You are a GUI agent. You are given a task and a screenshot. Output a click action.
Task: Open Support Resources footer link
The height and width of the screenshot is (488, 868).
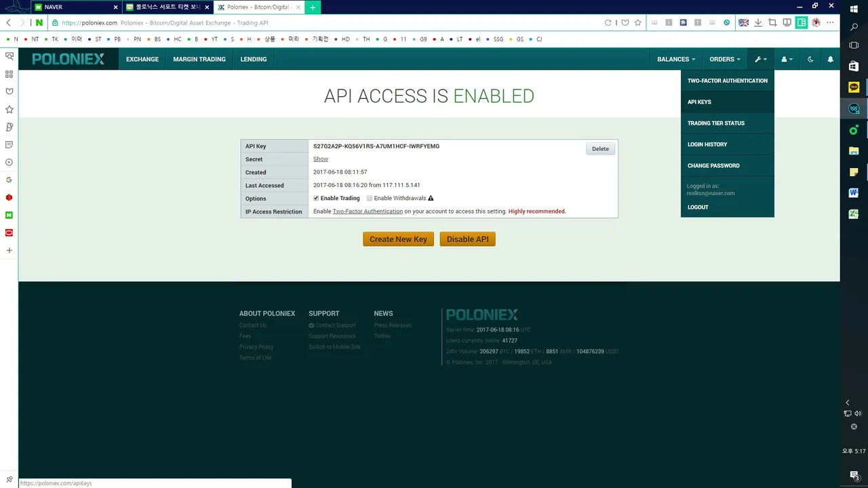tap(332, 336)
